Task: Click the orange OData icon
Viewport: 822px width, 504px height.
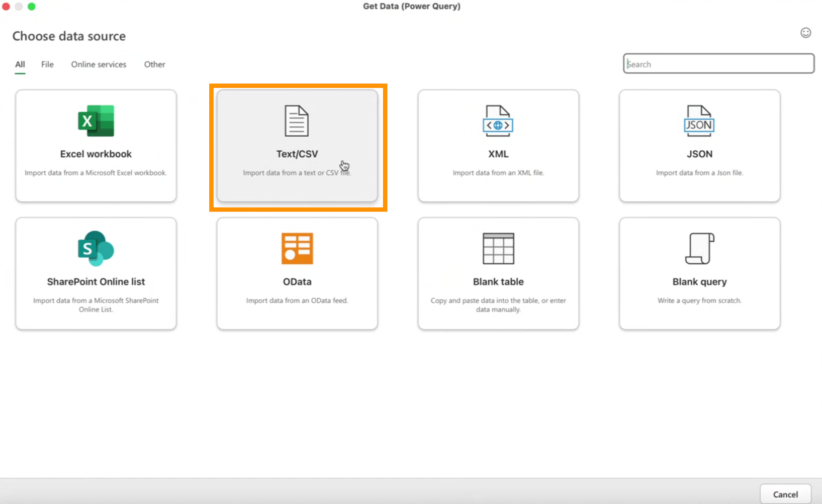Action: click(x=297, y=248)
